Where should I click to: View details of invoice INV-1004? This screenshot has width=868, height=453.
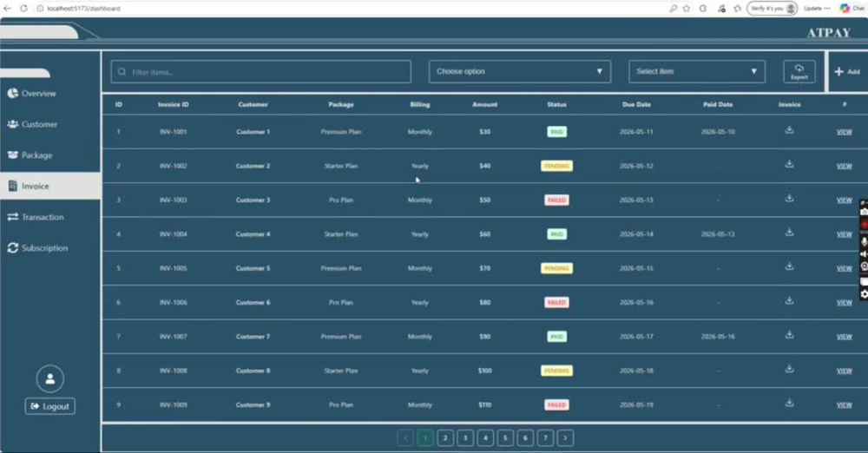click(x=844, y=234)
